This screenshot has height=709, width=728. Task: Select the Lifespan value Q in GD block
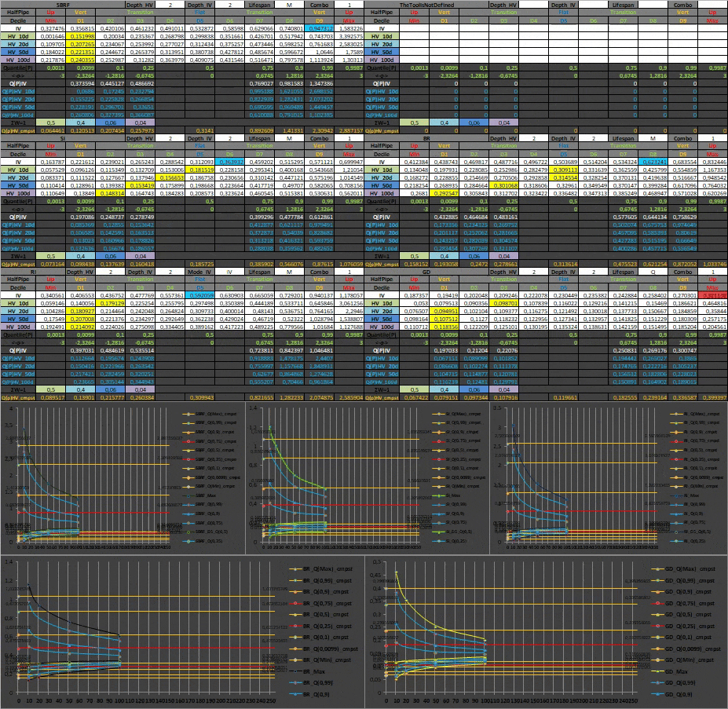(653, 272)
